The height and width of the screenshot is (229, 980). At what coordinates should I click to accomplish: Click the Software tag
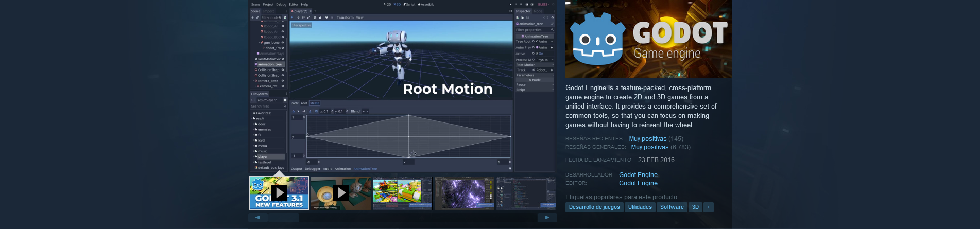(x=672, y=207)
